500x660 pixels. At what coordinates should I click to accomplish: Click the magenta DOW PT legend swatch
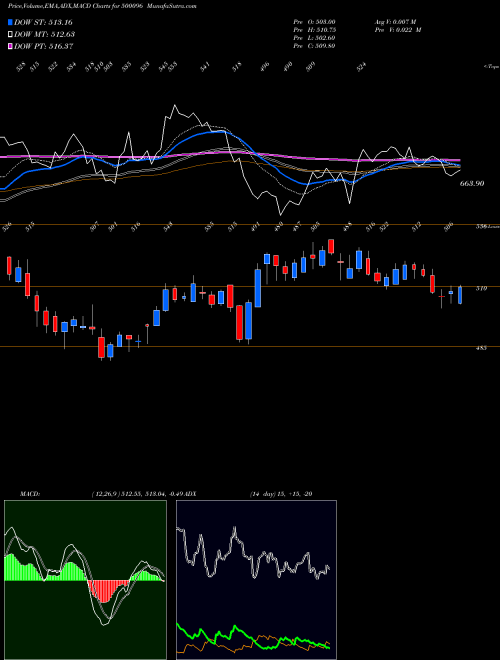tap(10, 46)
